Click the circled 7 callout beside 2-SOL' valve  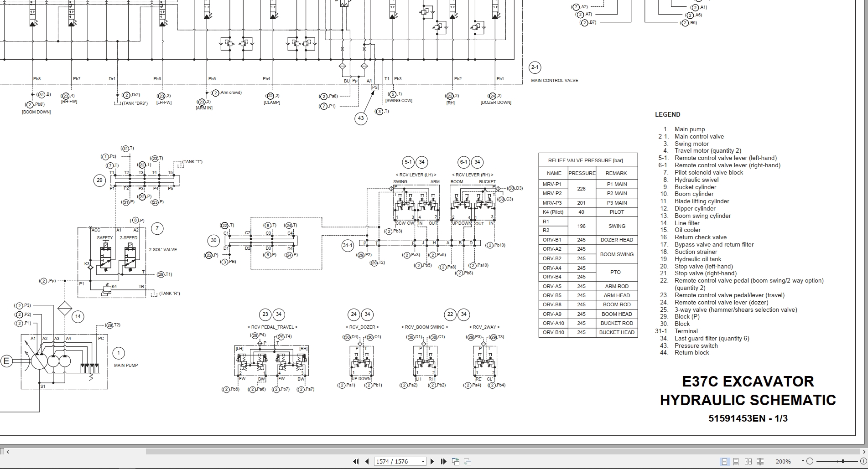(157, 228)
